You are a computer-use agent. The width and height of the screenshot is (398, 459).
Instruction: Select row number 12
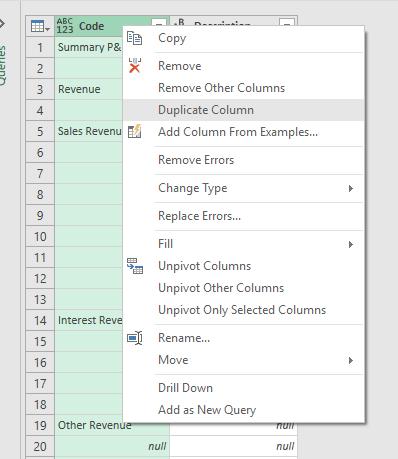click(x=40, y=278)
